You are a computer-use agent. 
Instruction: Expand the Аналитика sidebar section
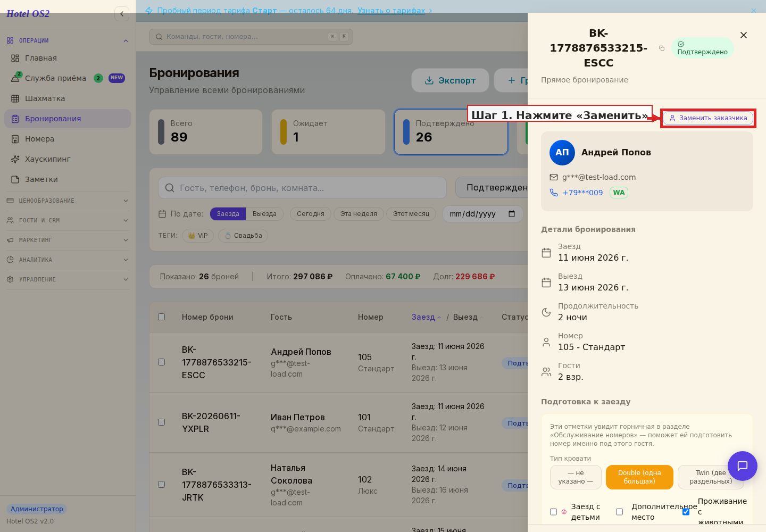[x=68, y=260]
